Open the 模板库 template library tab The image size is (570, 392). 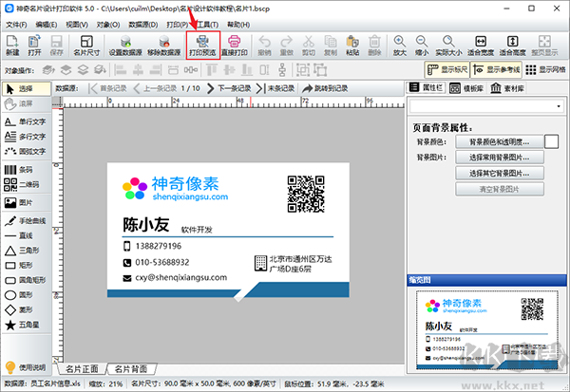point(466,88)
